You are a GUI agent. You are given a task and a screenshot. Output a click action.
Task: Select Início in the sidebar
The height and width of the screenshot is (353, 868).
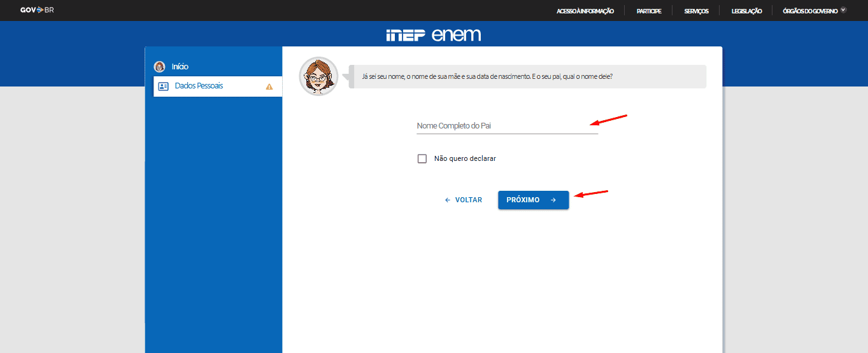180,67
